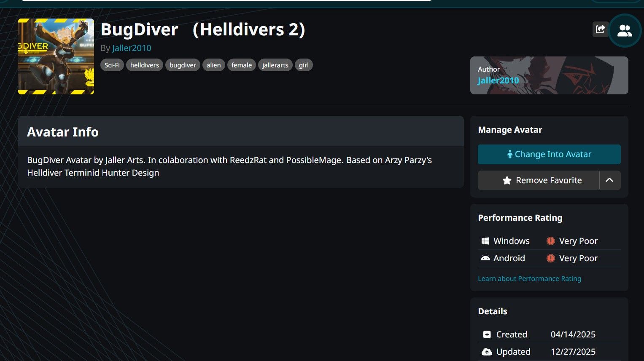Click the Android platform icon
The image size is (644, 361).
[x=485, y=258]
